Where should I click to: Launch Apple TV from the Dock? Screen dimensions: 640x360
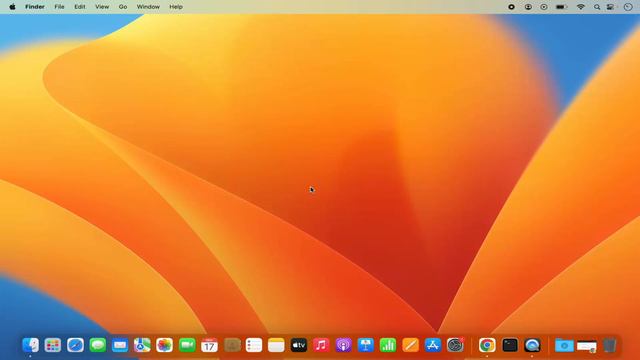tap(299, 345)
